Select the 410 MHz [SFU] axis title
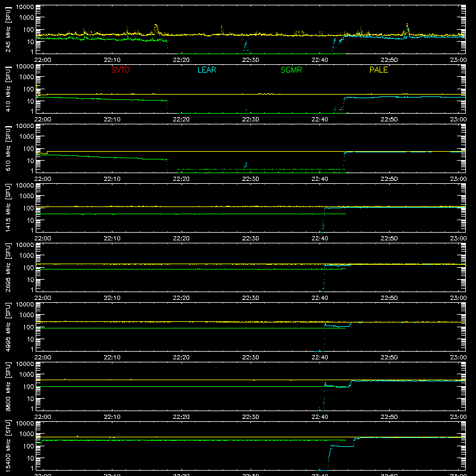The height and width of the screenshot is (476, 476). pyautogui.click(x=8, y=89)
